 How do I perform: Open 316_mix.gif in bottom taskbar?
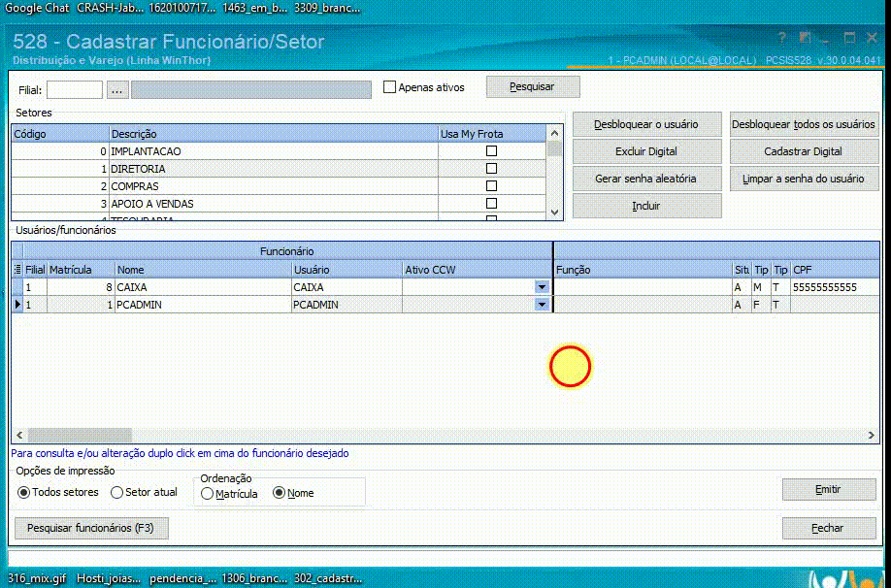tap(37, 579)
